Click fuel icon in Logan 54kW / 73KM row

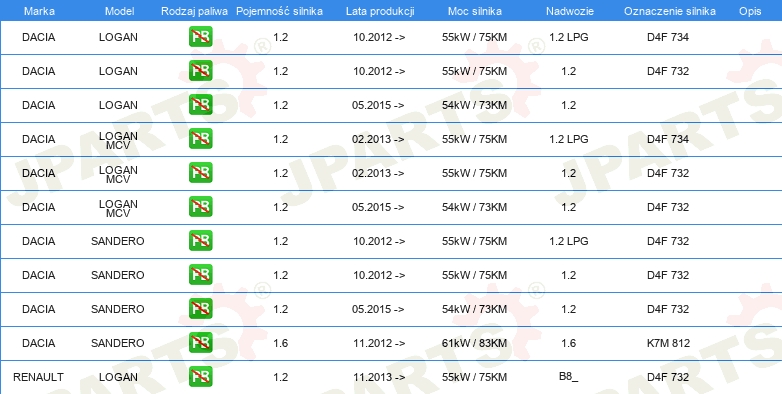coord(200,105)
